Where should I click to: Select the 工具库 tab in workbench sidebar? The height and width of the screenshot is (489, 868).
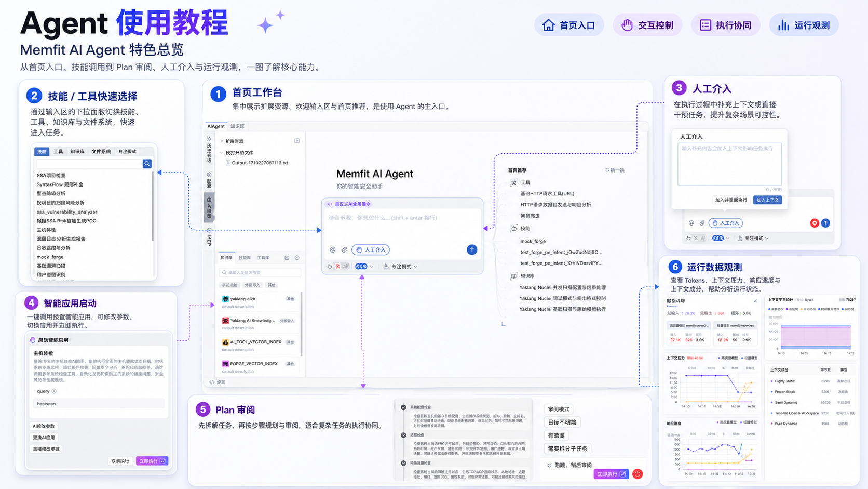point(263,258)
